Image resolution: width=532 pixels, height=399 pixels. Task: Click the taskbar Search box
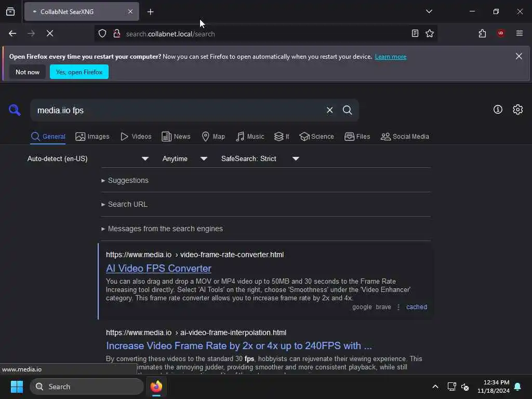tap(87, 387)
